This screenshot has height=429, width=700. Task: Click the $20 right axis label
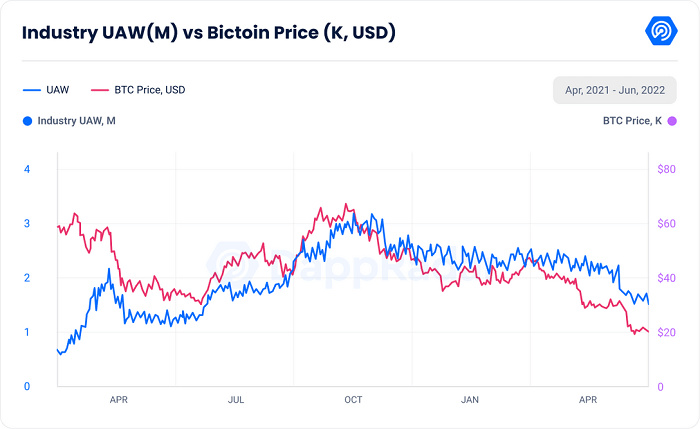tap(666, 332)
